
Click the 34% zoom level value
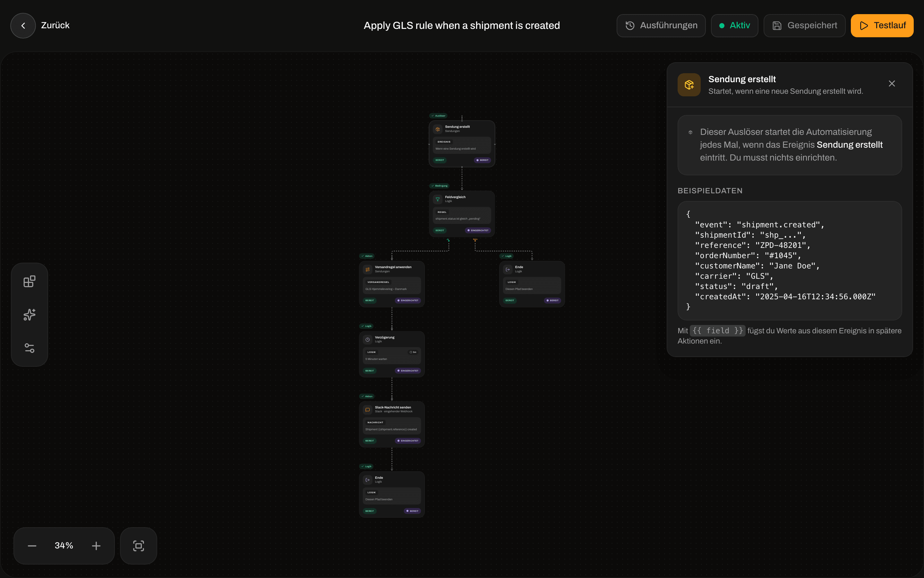(x=64, y=546)
